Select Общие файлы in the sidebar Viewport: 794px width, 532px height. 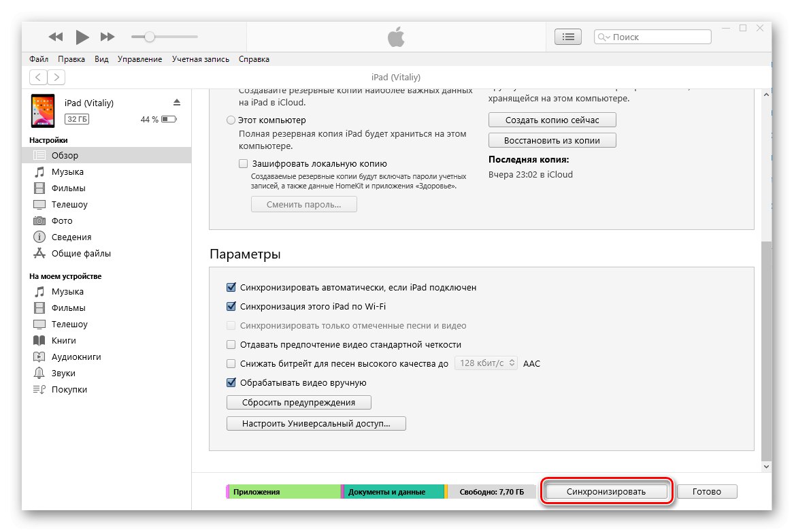tap(81, 254)
